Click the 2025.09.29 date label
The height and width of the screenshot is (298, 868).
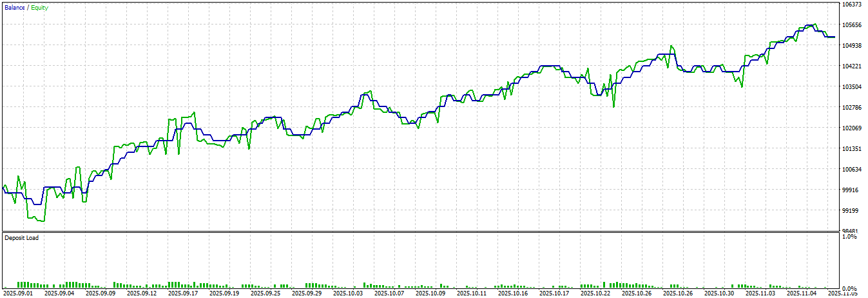[307, 293]
